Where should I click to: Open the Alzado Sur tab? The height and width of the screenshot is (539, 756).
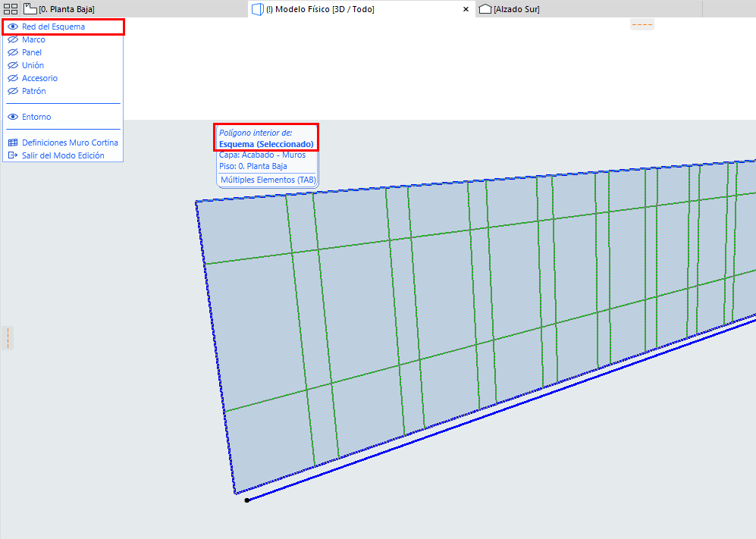[516, 9]
